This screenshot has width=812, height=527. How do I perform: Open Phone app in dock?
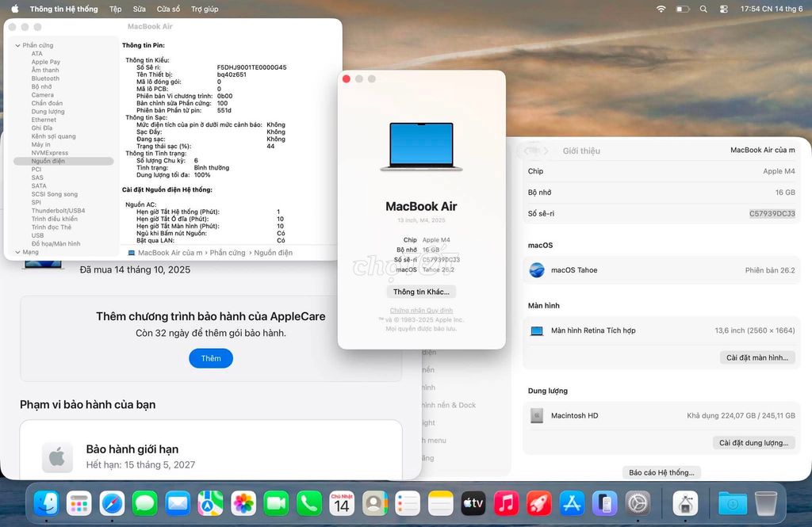(x=309, y=503)
